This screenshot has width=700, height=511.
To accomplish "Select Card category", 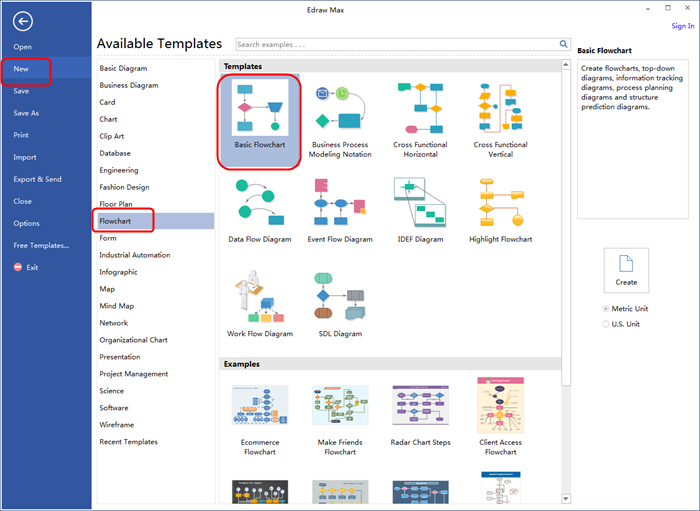I will 107,102.
